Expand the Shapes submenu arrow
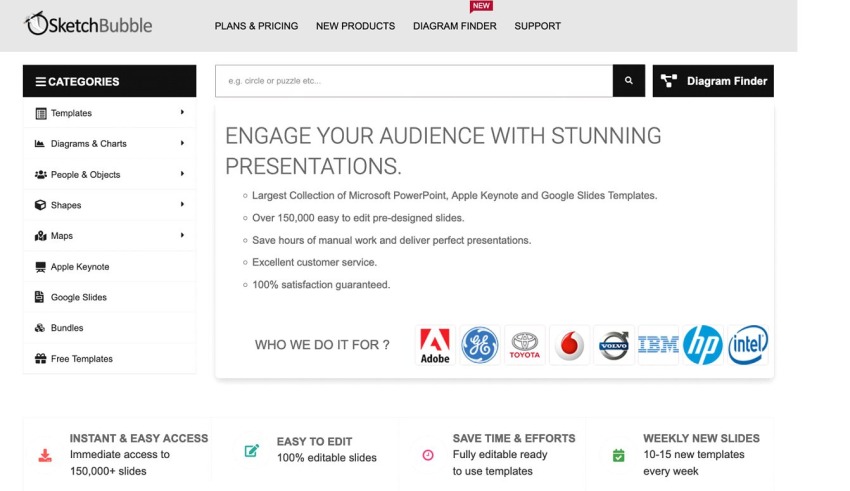Screen dimensions: 850x491 pyautogui.click(x=182, y=204)
